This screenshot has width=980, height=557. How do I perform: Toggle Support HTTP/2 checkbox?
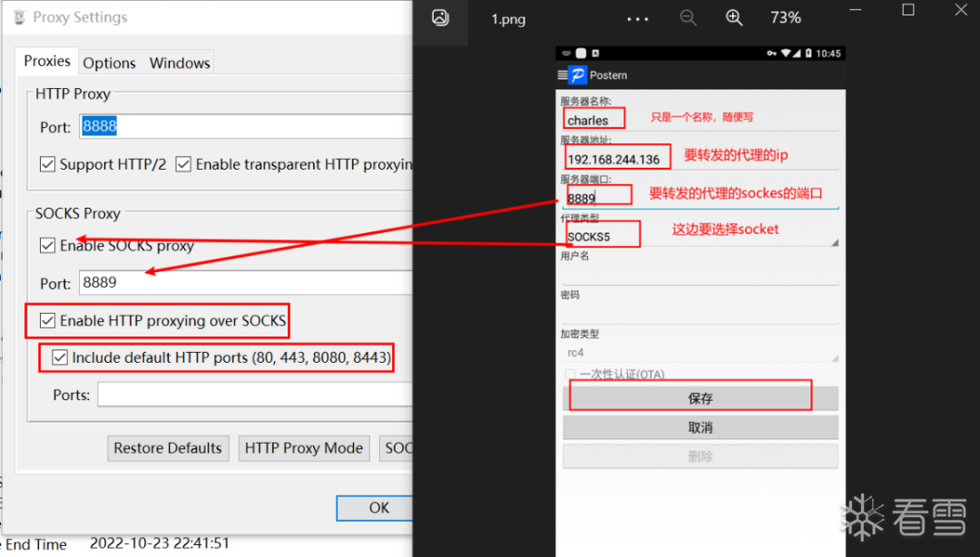[47, 164]
